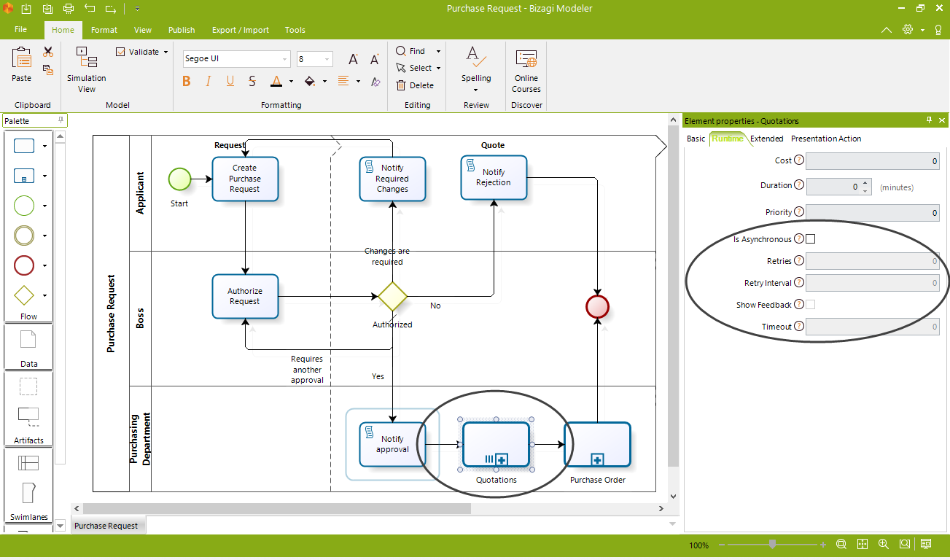Image resolution: width=950 pixels, height=560 pixels.
Task: Select the Gateway diamond shape in palette
Action: 24,295
